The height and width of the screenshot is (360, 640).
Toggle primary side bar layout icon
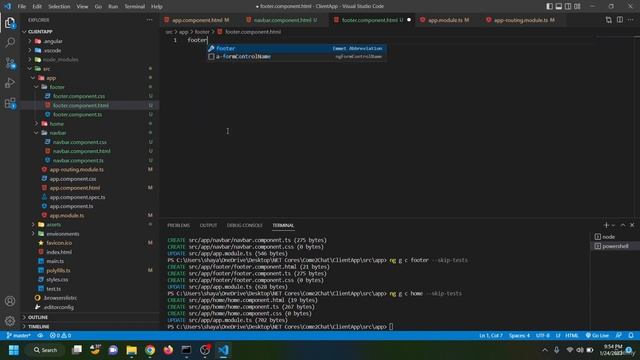(x=549, y=6)
